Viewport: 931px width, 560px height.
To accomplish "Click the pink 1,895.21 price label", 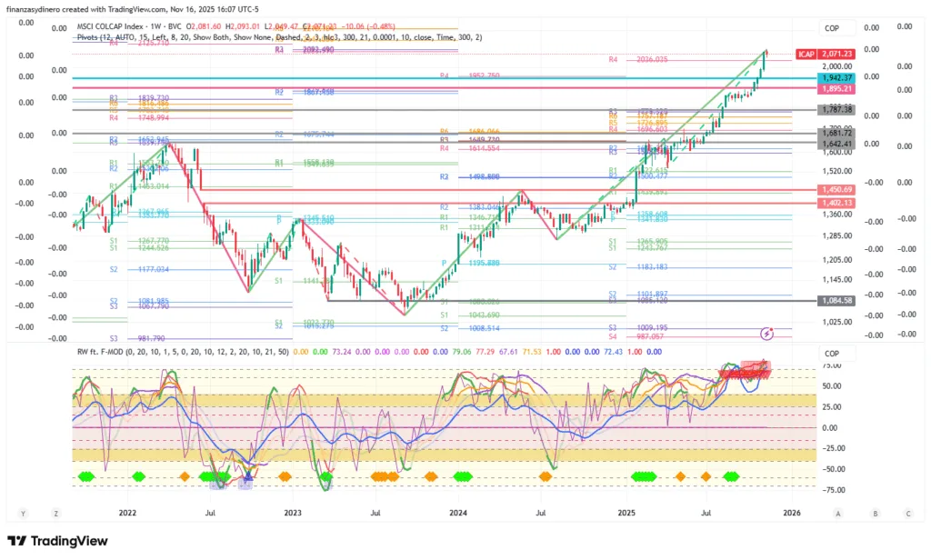I will pyautogui.click(x=836, y=89).
